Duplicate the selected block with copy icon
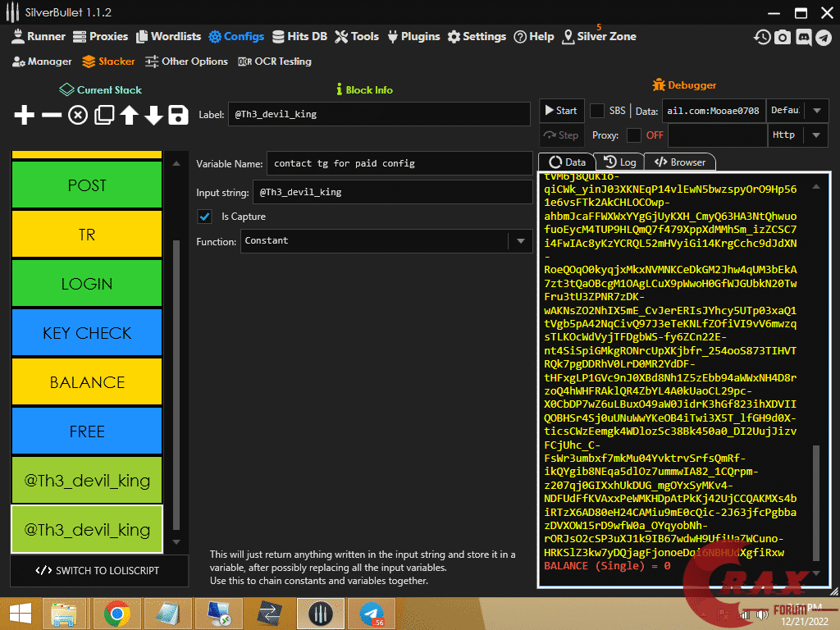Screen dimensions: 840x630 point(104,115)
